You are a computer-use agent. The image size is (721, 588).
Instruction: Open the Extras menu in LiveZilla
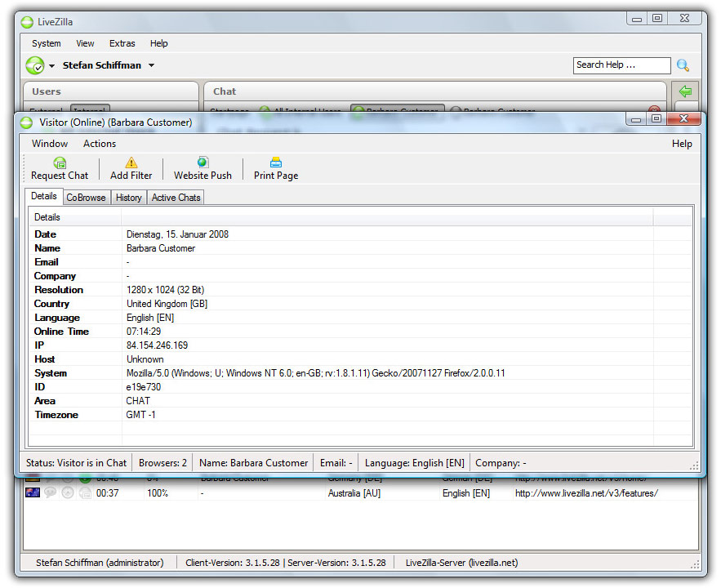tap(122, 43)
